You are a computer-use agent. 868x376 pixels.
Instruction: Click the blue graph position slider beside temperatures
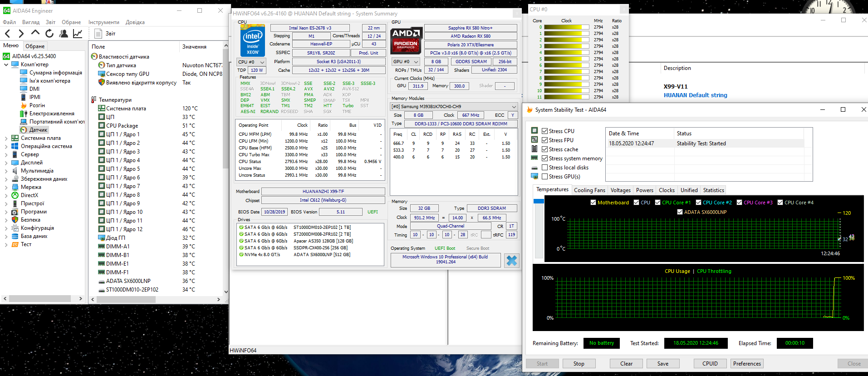point(539,201)
